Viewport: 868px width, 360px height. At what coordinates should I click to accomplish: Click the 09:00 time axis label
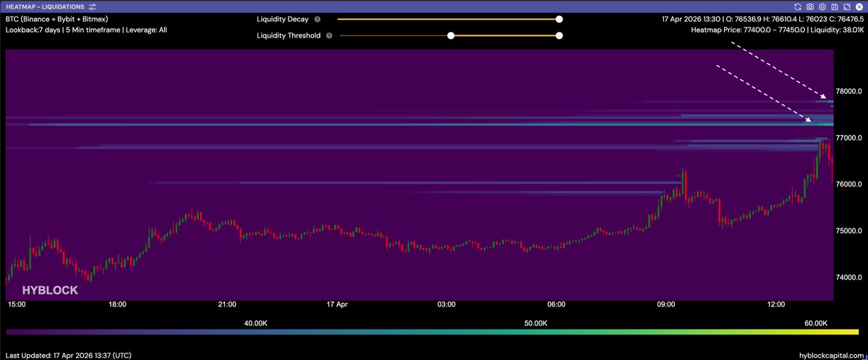665,305
